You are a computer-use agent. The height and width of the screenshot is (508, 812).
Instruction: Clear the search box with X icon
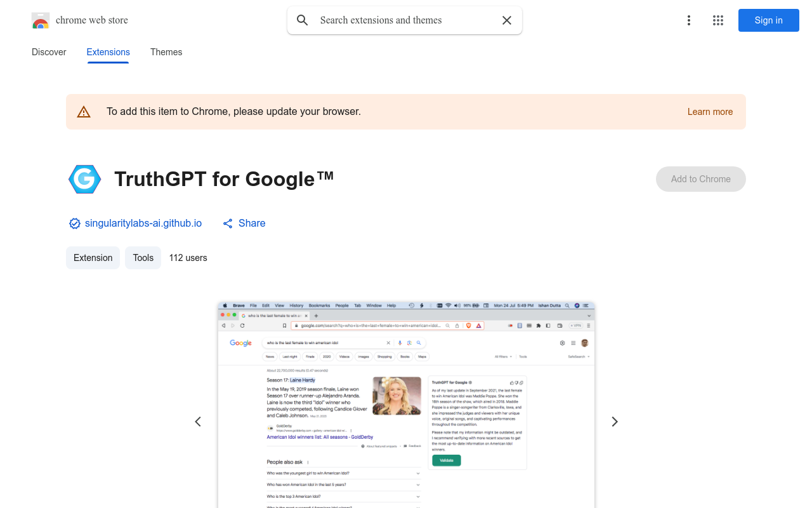click(507, 20)
